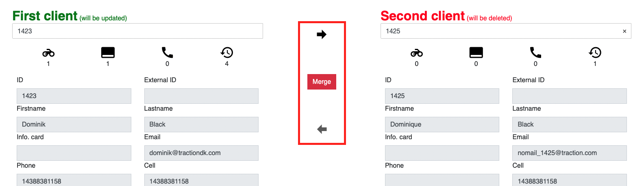Click the red Merge button

click(322, 82)
